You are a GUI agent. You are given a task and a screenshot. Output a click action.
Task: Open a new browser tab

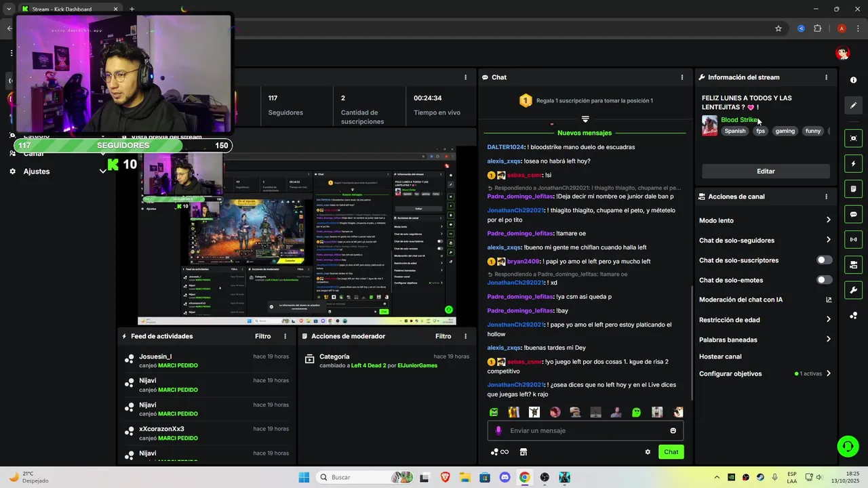(132, 9)
